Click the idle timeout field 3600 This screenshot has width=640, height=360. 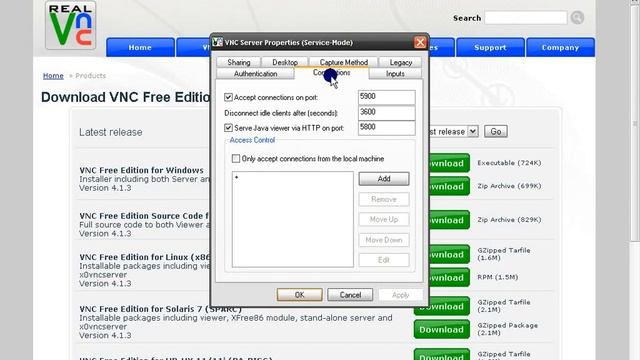pyautogui.click(x=387, y=113)
